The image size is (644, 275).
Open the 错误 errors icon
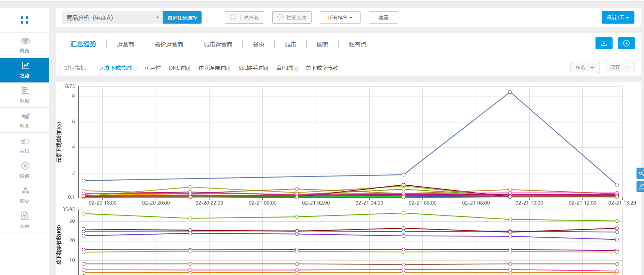point(25,166)
